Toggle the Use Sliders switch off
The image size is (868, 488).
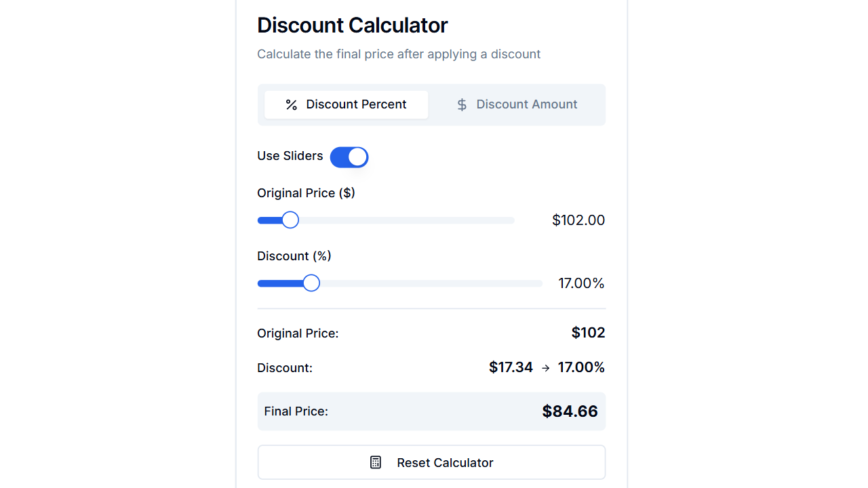(x=349, y=157)
